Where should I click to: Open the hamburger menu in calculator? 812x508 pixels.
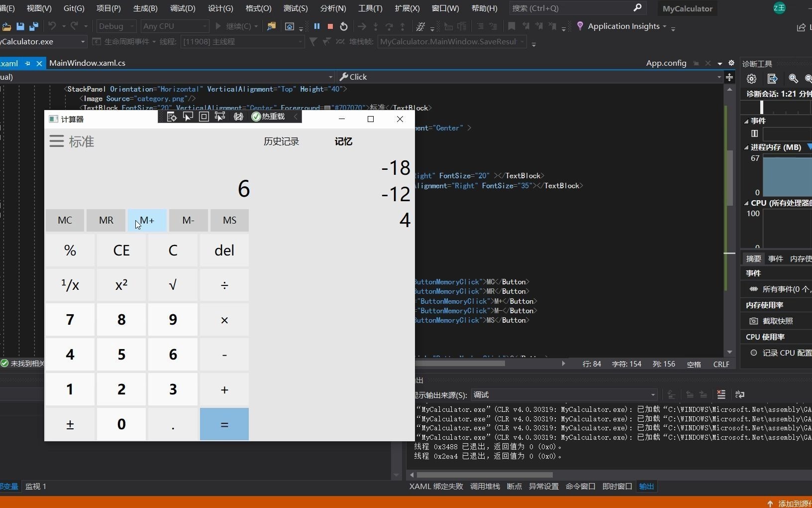pyautogui.click(x=57, y=141)
